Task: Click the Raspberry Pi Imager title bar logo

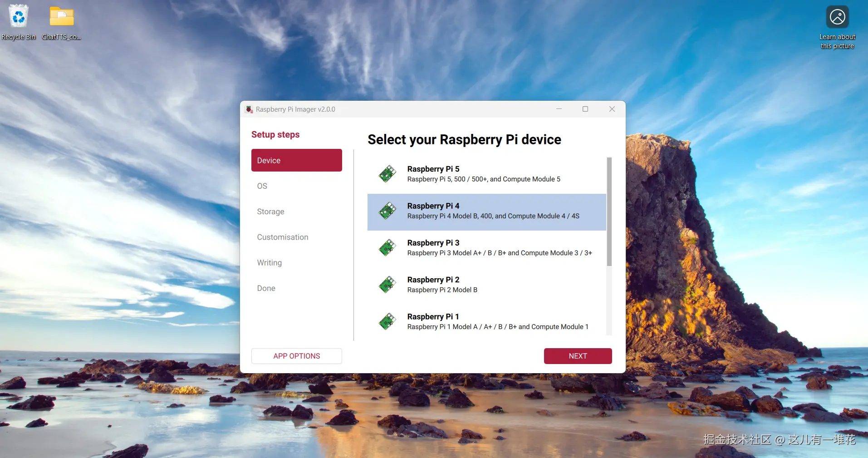Action: [249, 109]
